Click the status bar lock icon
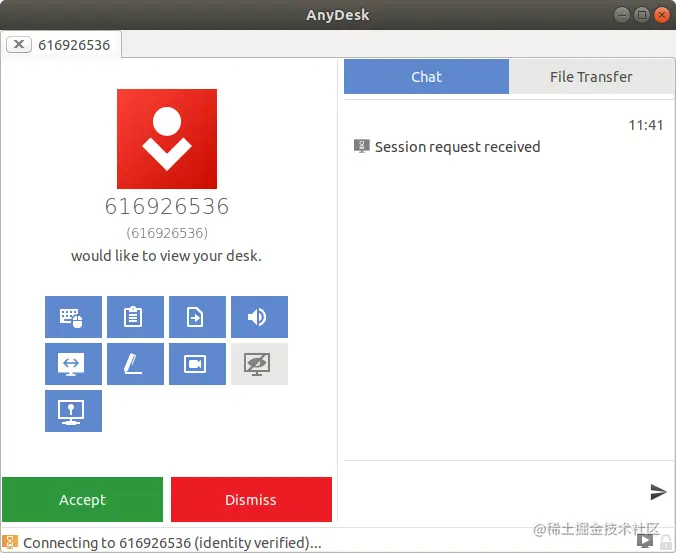This screenshot has height=553, width=676. [x=666, y=542]
